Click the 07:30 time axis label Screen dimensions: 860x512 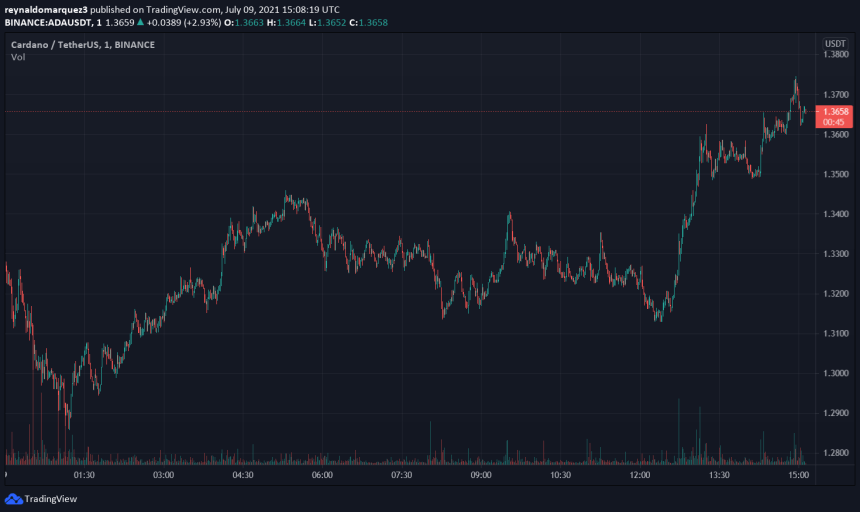pos(401,475)
